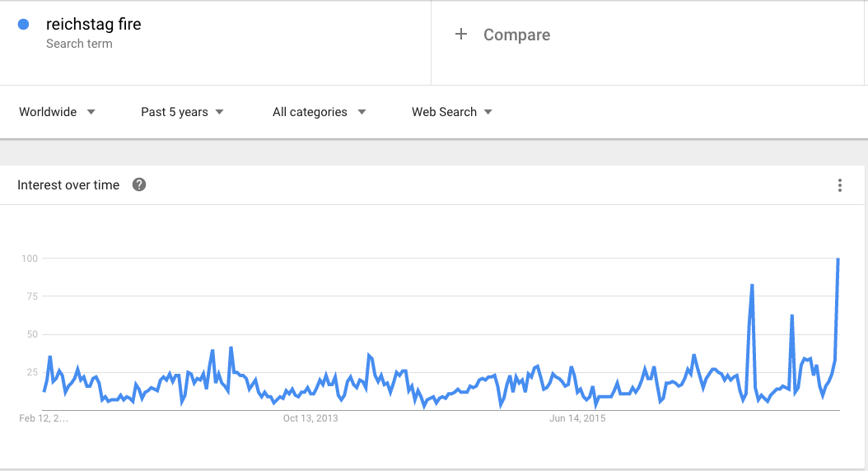Open the three-dot chart options menu
Screen dimensions: 868x471
[840, 185]
